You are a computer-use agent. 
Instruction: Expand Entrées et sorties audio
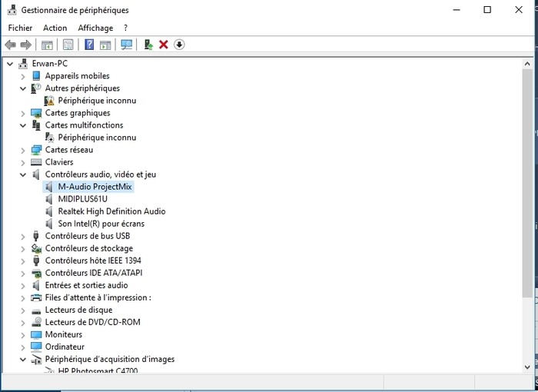click(x=23, y=286)
